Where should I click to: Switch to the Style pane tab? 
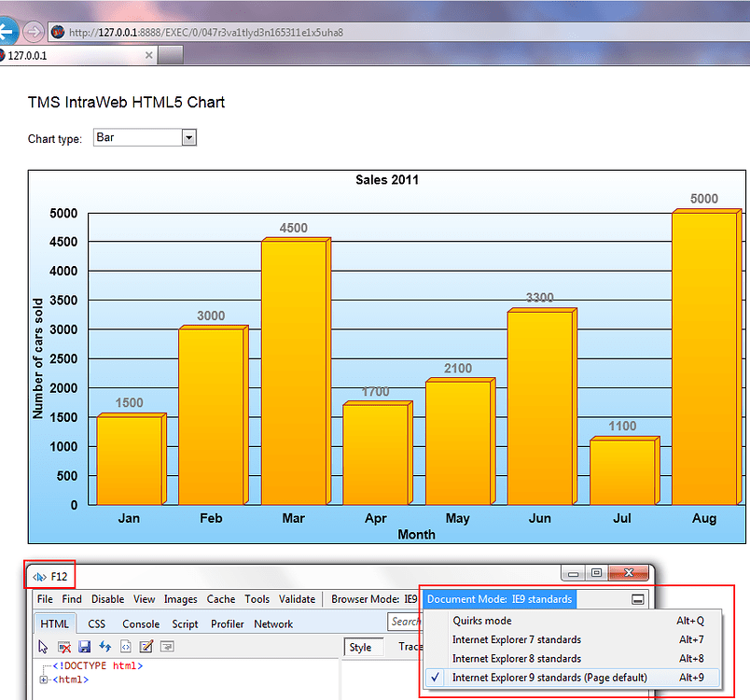tap(363, 646)
